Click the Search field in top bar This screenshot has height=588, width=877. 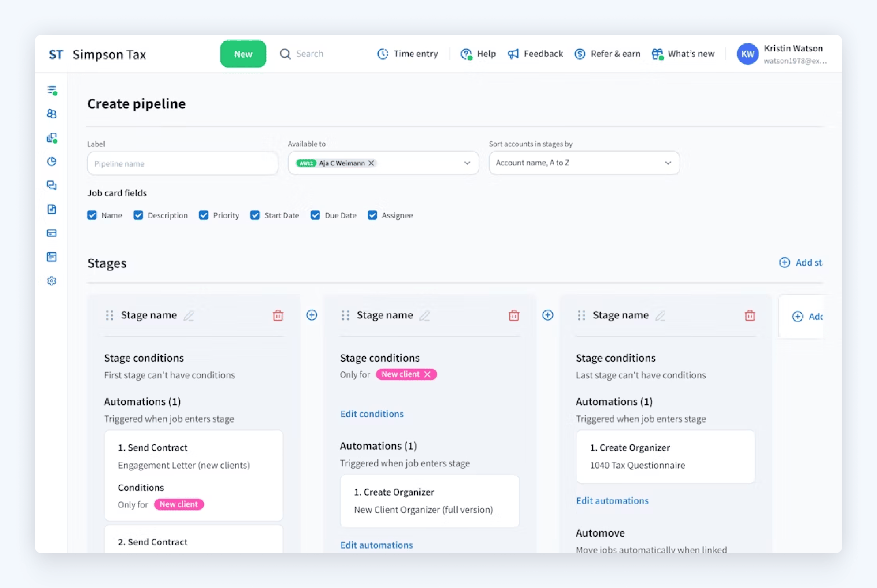click(x=310, y=54)
